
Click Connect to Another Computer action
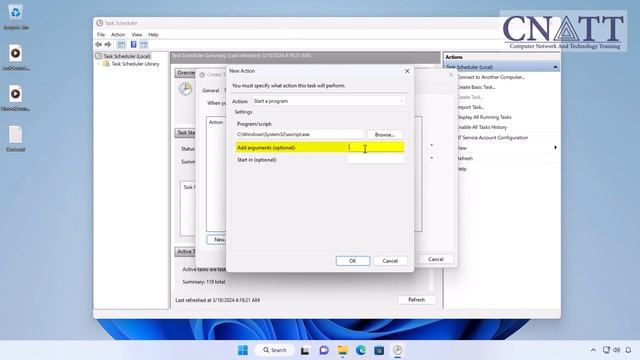490,77
